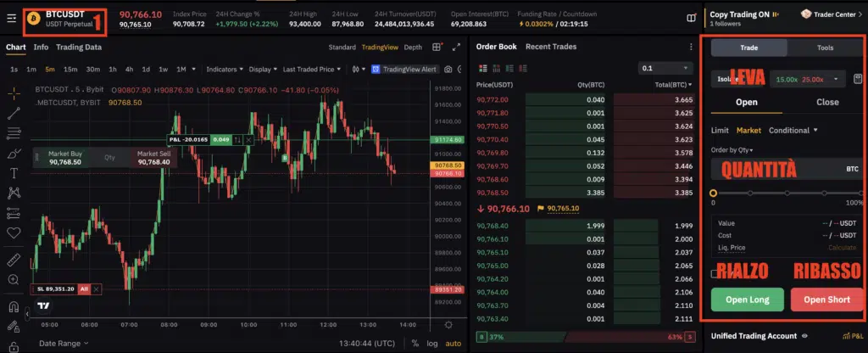This screenshot has height=353, width=868.
Task: Open the 0.1 depth grouping dropdown
Action: (x=665, y=68)
